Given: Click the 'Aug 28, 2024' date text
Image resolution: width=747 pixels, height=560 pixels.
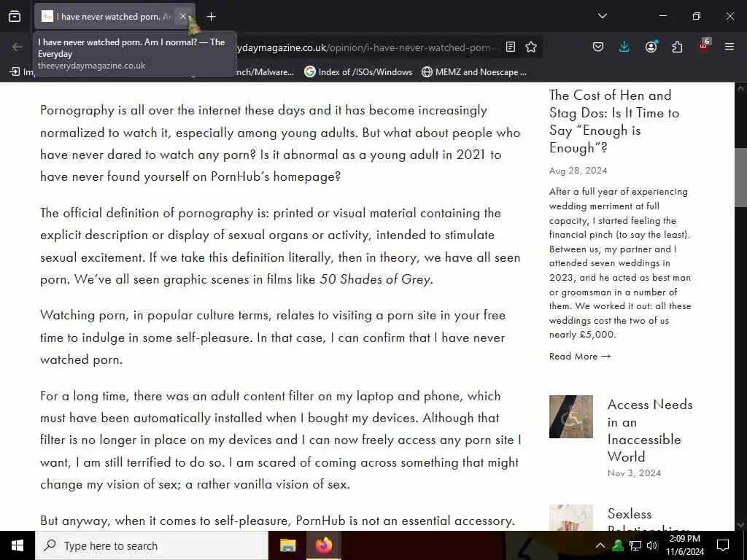Looking at the screenshot, I should pyautogui.click(x=578, y=171).
